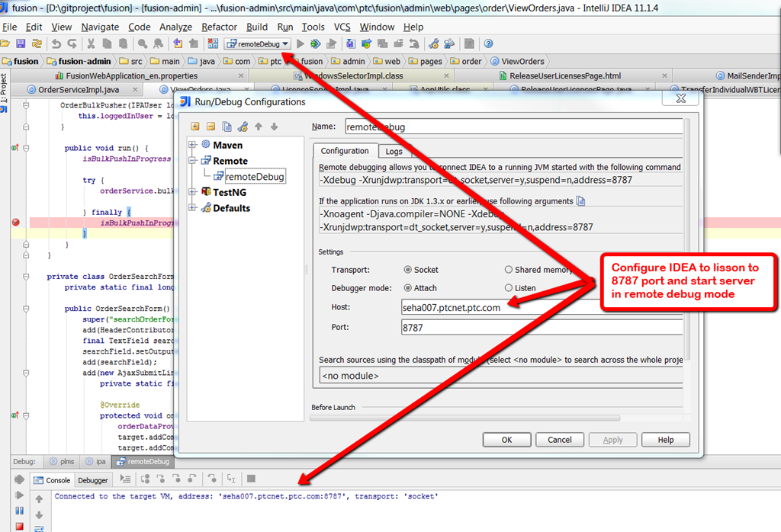Switch to the Logs tab
Image resolution: width=781 pixels, height=532 pixels.
click(x=393, y=152)
